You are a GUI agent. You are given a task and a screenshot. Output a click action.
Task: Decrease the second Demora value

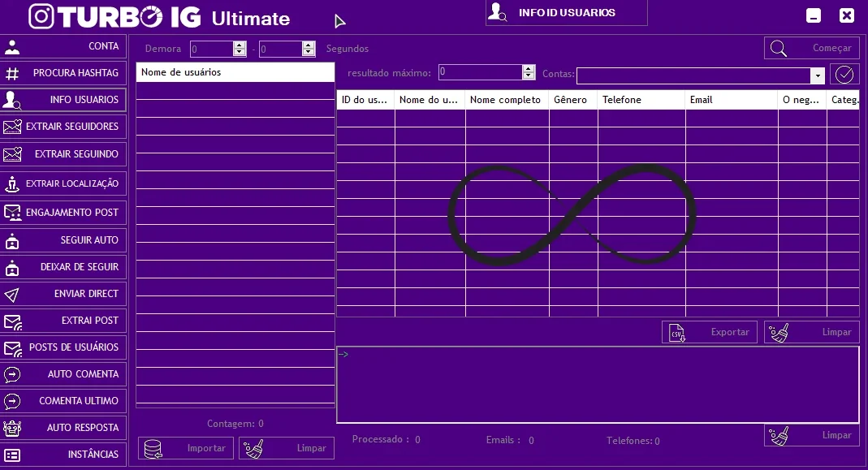(x=309, y=53)
